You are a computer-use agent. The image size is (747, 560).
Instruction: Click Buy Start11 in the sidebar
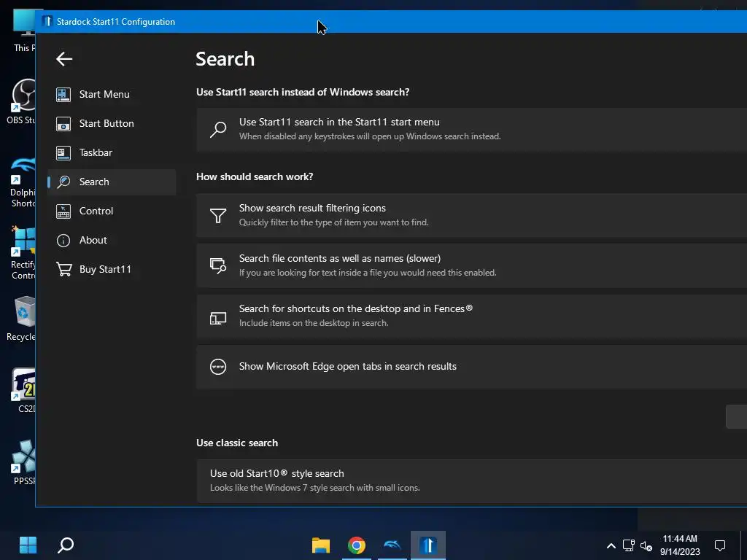pyautogui.click(x=112, y=269)
